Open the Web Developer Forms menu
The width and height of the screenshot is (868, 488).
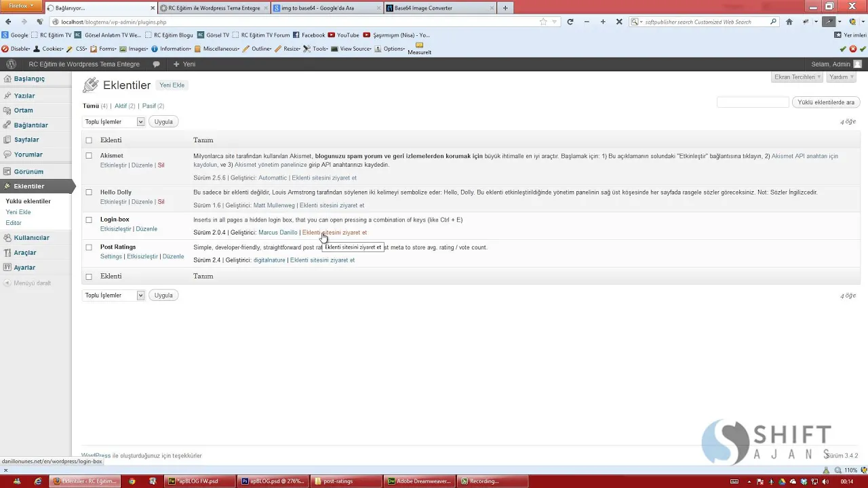coord(104,49)
